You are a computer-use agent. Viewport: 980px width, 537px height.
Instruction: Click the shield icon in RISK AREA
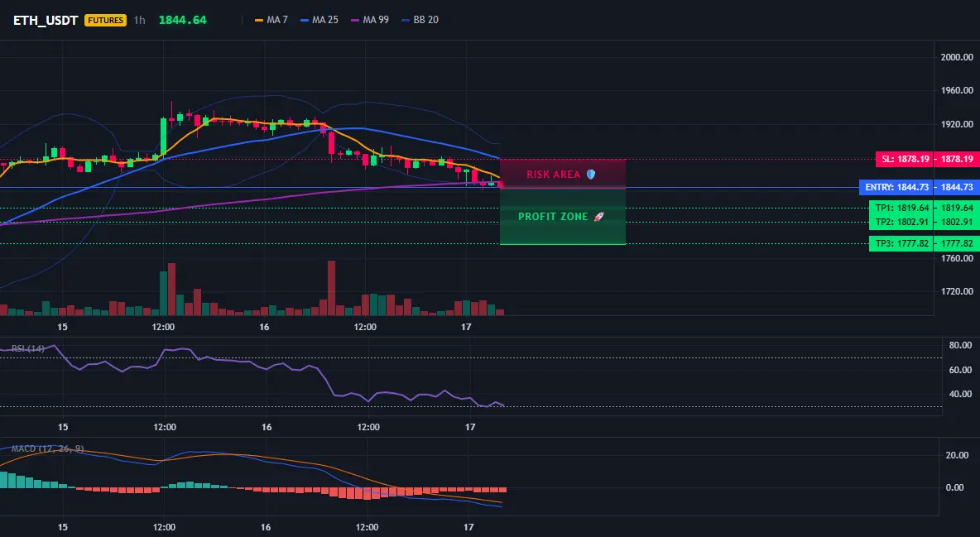pyautogui.click(x=591, y=175)
